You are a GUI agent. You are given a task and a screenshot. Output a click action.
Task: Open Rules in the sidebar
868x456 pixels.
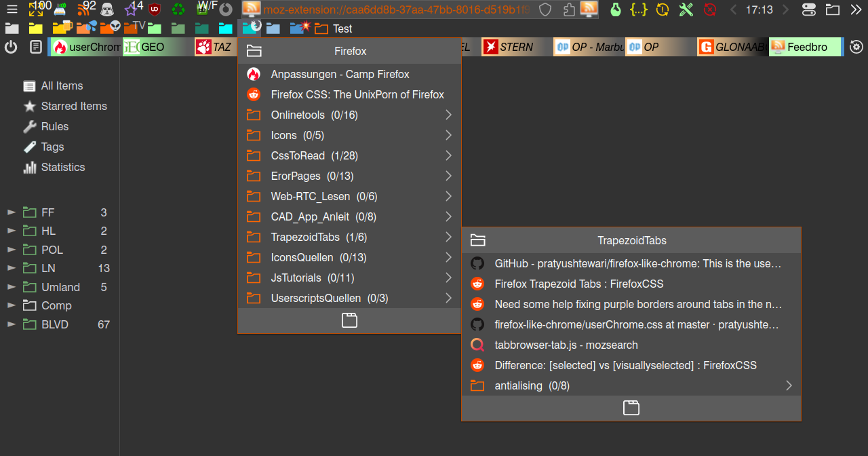tap(45, 126)
